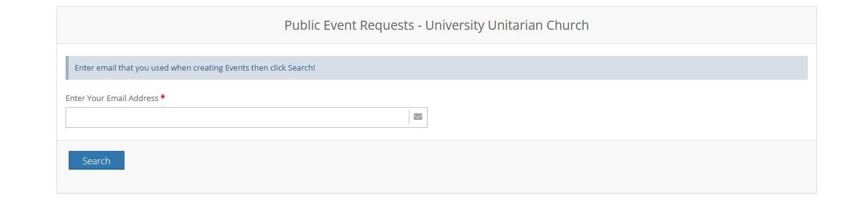Viewport: 868px width, 219px height.
Task: Focus the email address input field
Action: click(238, 117)
